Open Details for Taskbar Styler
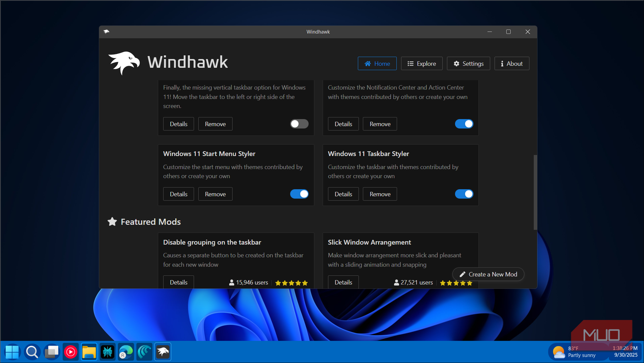This screenshot has width=644, height=363. [343, 194]
